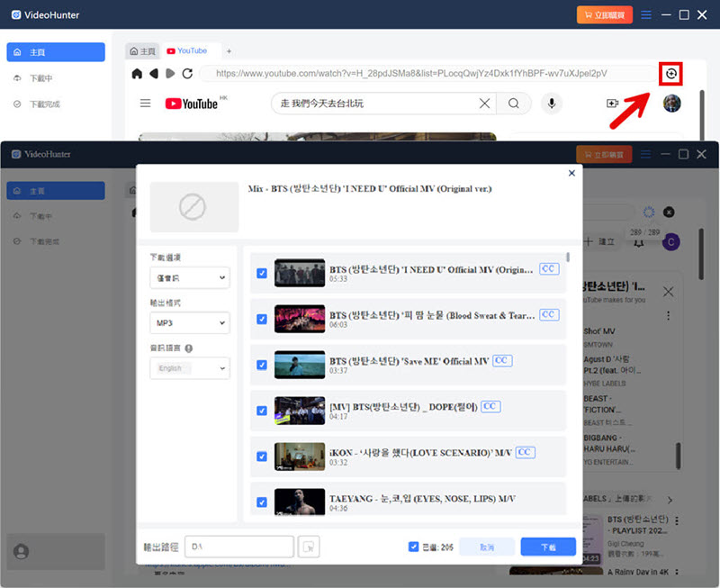Clear the YouTube search text with X

484,104
